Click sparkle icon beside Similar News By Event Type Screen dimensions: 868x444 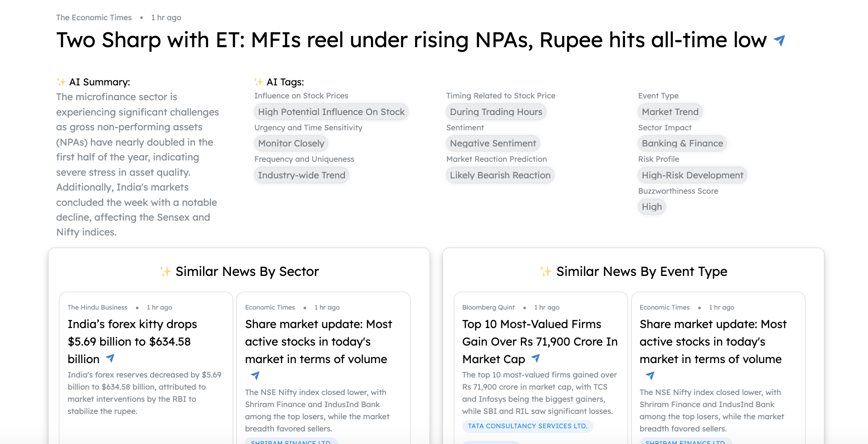(546, 271)
